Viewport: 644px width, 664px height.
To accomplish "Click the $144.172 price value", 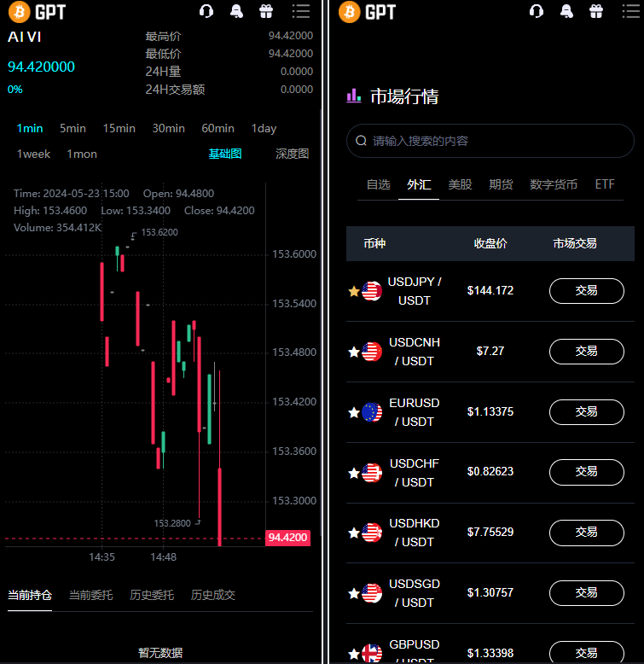I will [490, 290].
